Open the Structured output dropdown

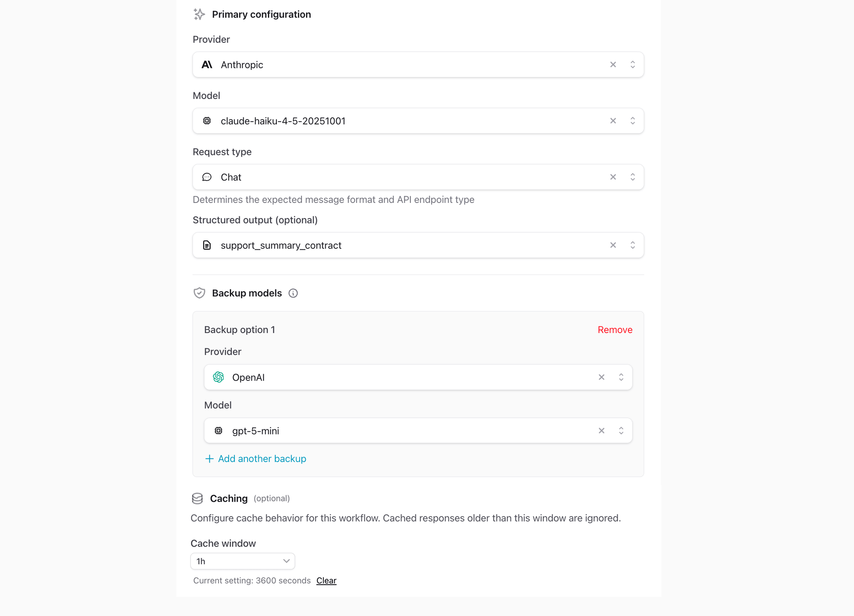[633, 245]
